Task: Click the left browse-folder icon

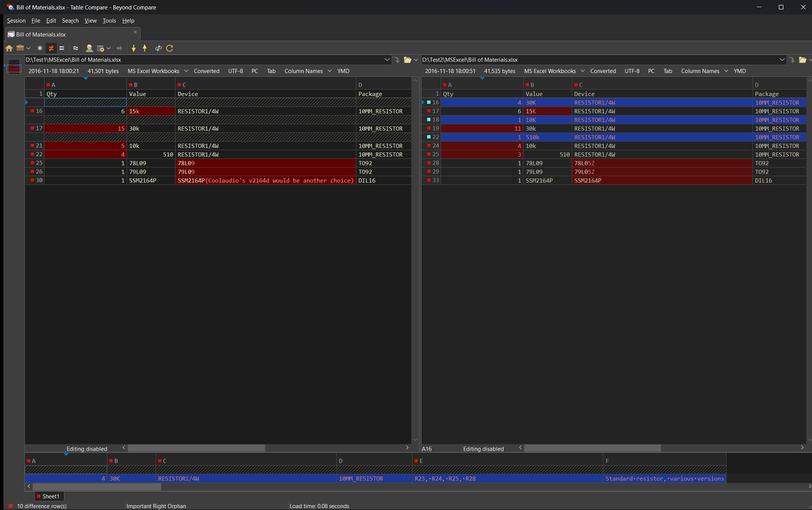Action: (408, 60)
